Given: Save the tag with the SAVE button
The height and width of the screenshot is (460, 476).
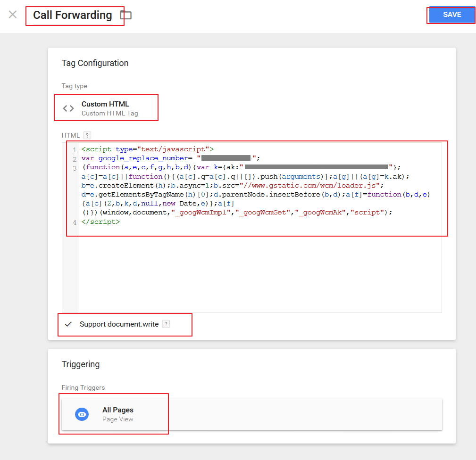Looking at the screenshot, I should pyautogui.click(x=452, y=15).
